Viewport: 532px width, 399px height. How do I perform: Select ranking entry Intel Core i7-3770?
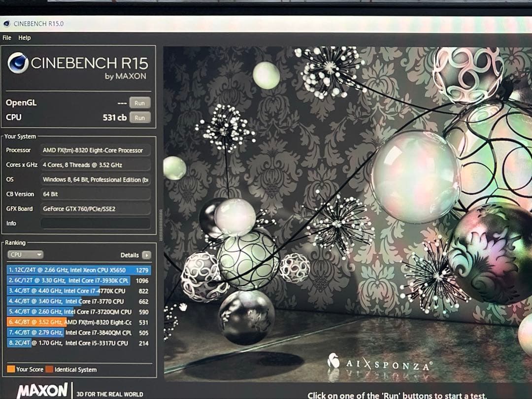79,301
